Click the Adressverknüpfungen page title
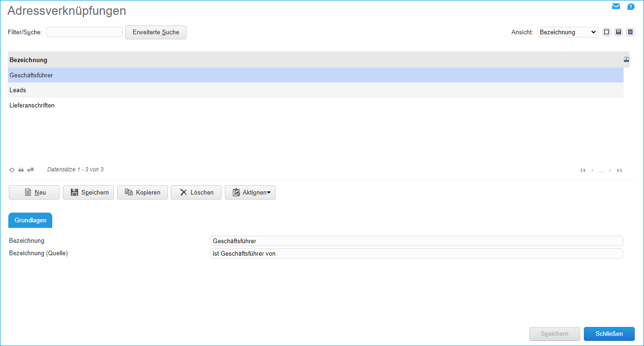This screenshot has width=644, height=346. coord(67,11)
